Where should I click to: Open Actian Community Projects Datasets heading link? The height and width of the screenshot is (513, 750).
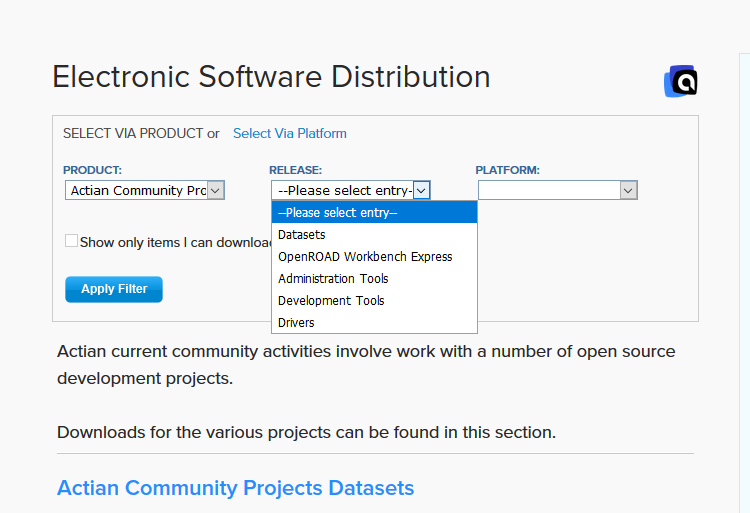point(235,488)
